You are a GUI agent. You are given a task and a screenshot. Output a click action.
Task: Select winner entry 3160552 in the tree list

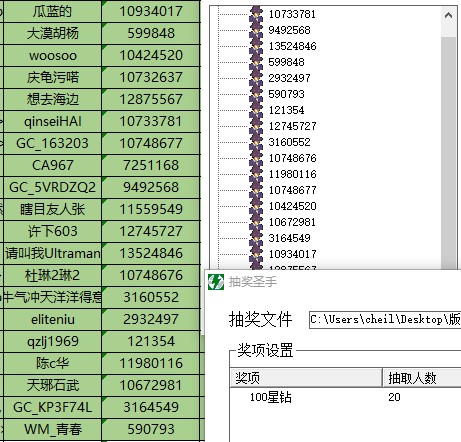(x=289, y=142)
